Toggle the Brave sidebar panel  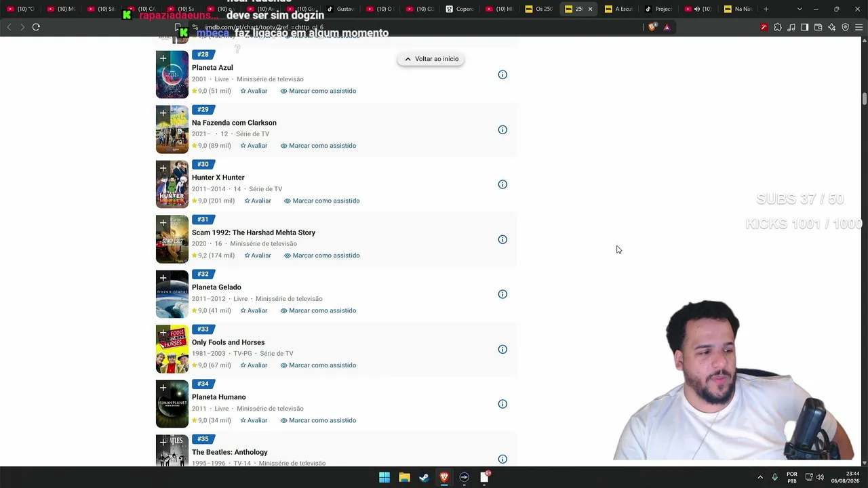pos(804,27)
